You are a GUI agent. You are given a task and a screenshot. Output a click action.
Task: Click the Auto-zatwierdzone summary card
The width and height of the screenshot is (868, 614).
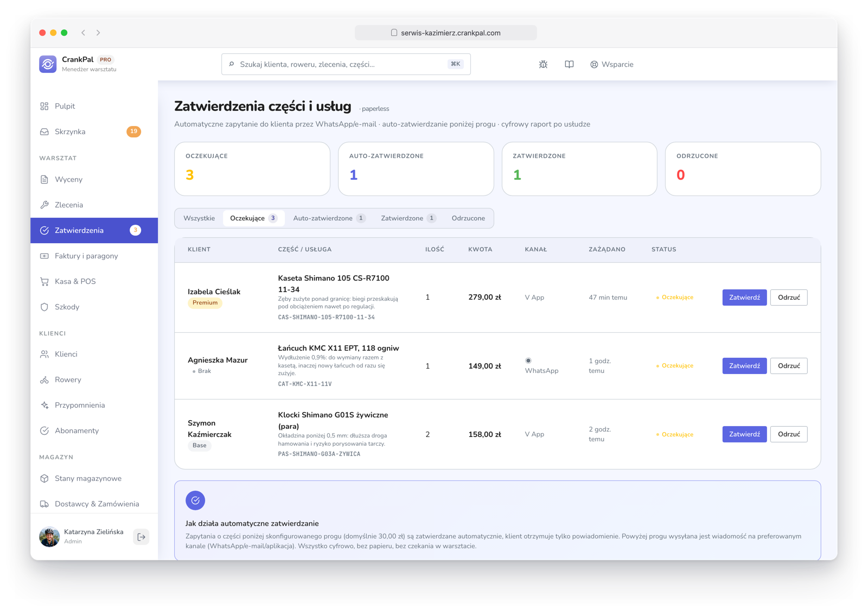tap(416, 169)
